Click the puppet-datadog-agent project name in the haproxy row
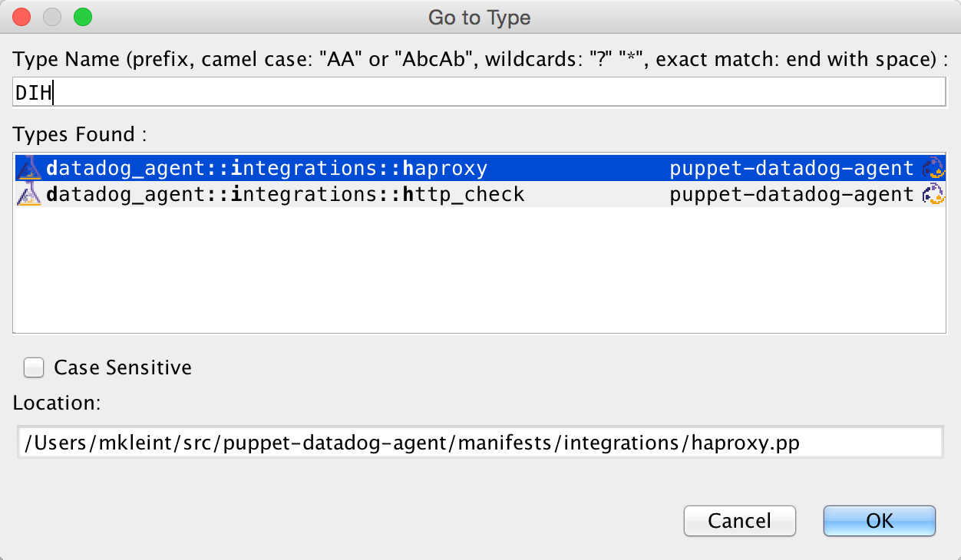The height and width of the screenshot is (560, 961). point(791,168)
